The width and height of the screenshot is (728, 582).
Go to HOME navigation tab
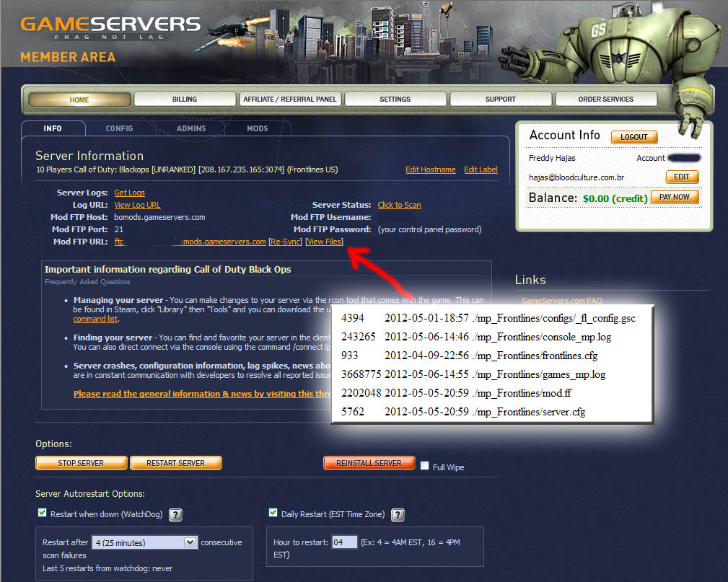[79, 100]
